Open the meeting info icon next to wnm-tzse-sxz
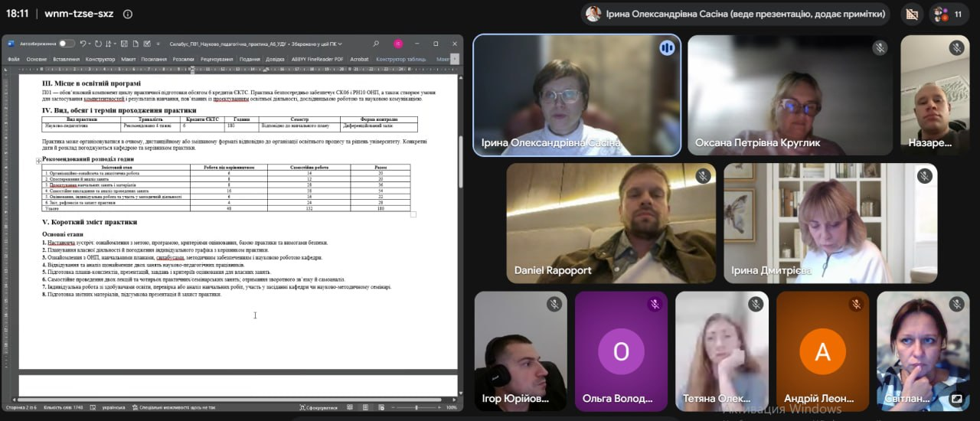980x421 pixels. [x=127, y=14]
